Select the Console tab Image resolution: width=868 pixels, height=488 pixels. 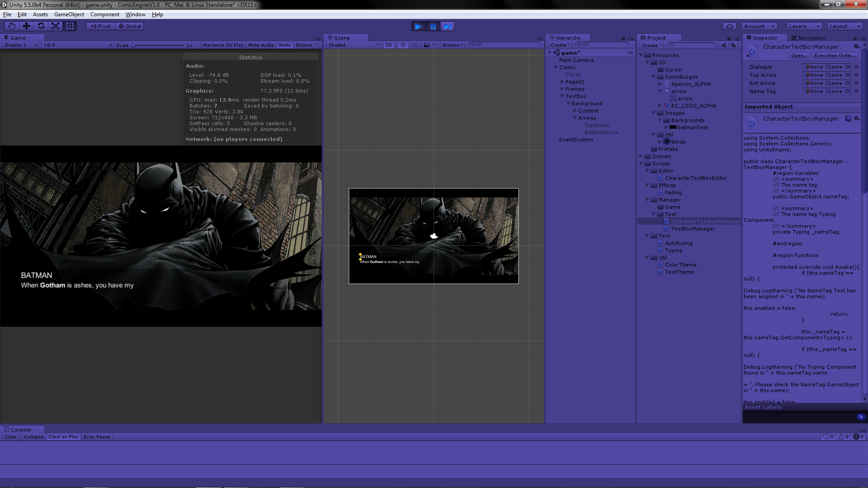point(22,430)
